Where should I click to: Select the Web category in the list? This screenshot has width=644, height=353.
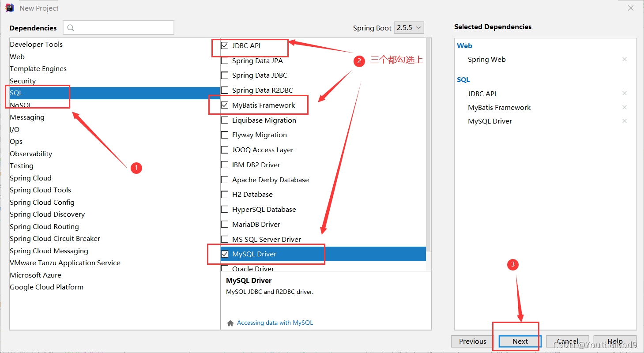(x=115, y=56)
